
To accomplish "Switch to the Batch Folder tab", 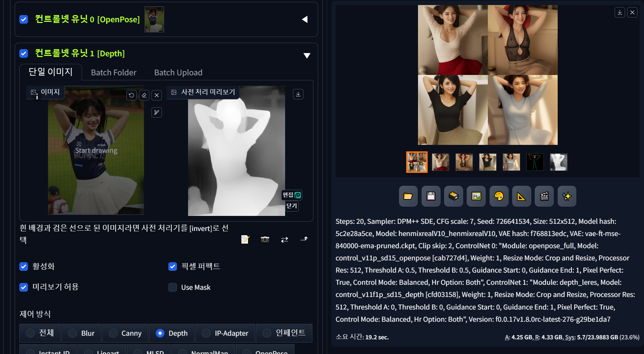I will coord(114,72).
